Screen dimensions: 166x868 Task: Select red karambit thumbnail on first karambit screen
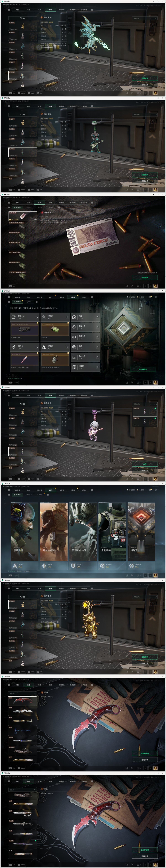click(23, 701)
